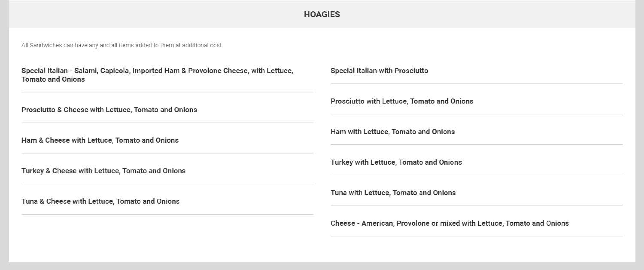Choose the Cheese - American, Provolone hoagie

(450, 223)
